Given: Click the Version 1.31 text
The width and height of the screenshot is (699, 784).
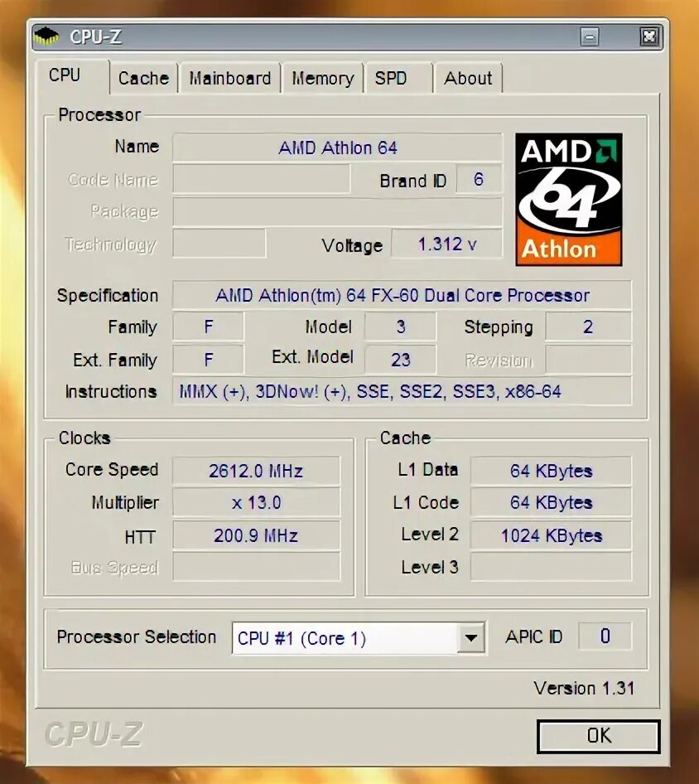Looking at the screenshot, I should (x=584, y=688).
